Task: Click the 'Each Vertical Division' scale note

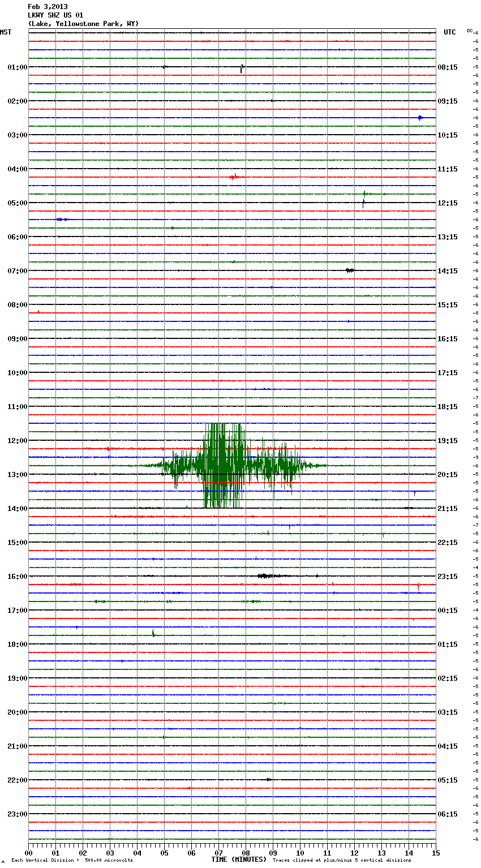Action: tap(72, 861)
